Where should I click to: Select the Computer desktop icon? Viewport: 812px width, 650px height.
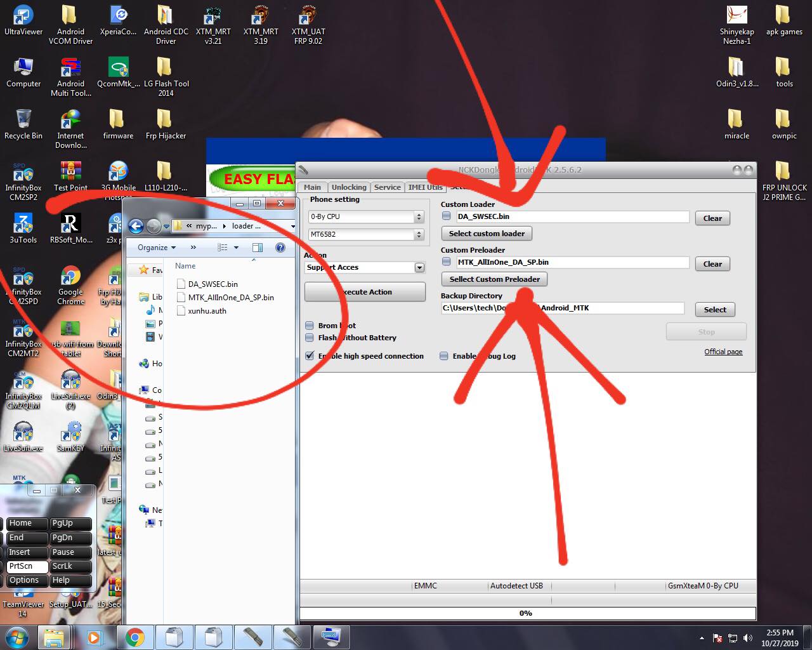(x=23, y=73)
